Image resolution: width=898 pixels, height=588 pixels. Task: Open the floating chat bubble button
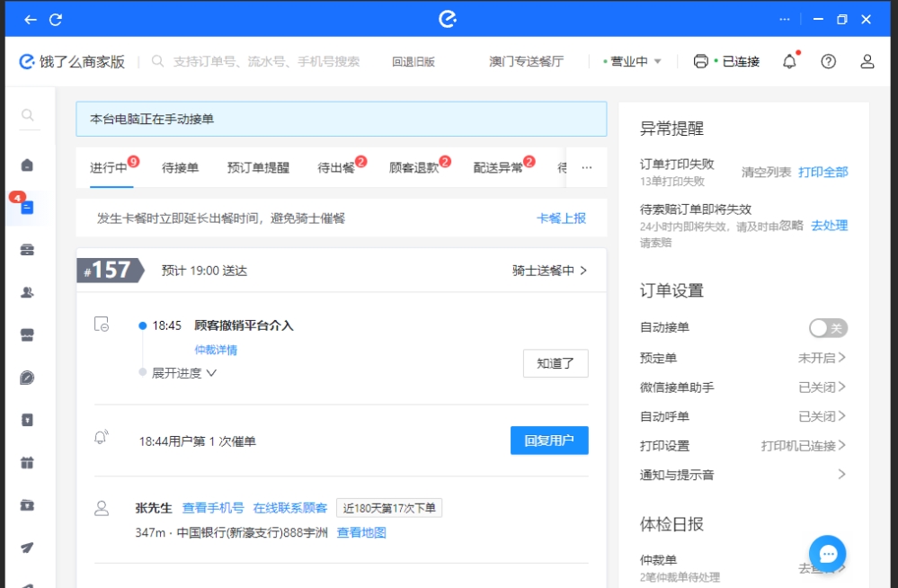(827, 553)
